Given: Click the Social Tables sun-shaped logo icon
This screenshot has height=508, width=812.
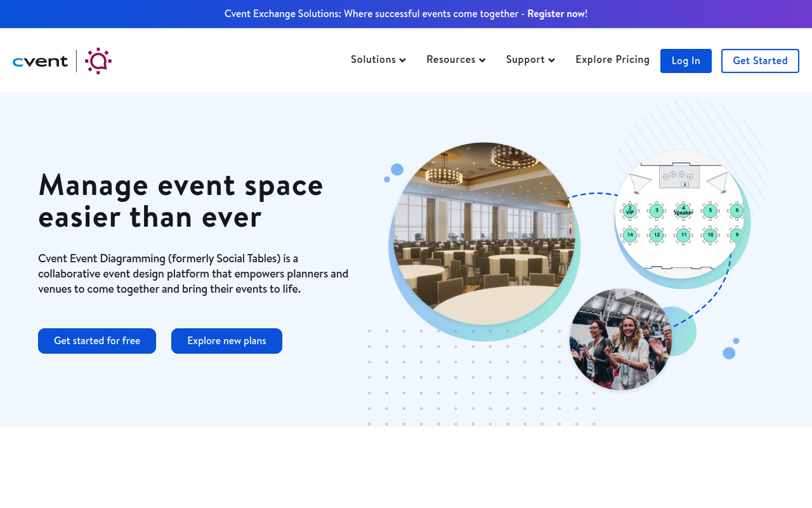Looking at the screenshot, I should point(98,61).
